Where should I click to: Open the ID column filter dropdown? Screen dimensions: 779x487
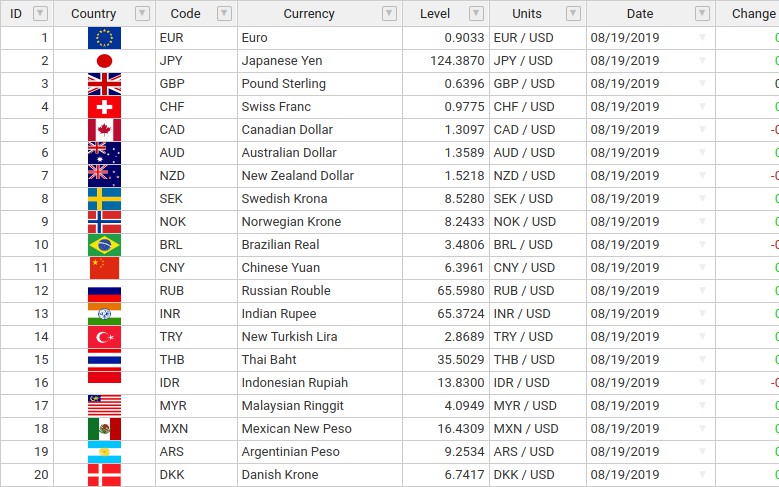[40, 14]
